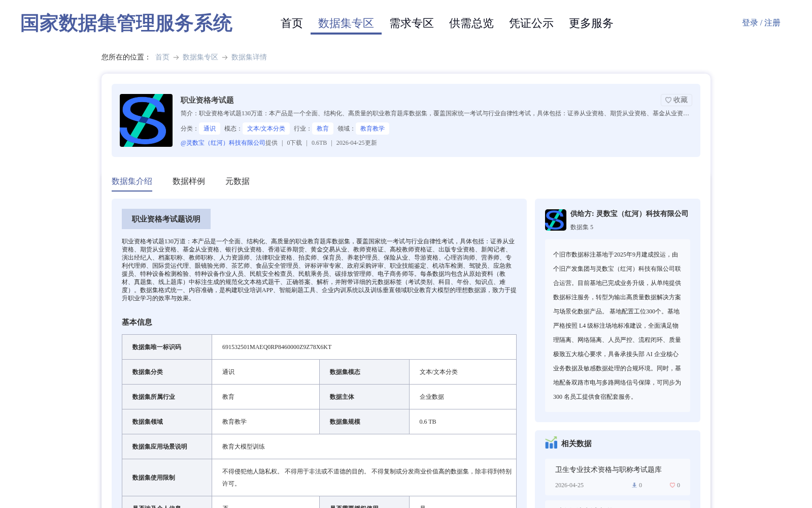812x508 pixels.
Task: Click the 数据集使用限制 table label
Action: pyautogui.click(x=154, y=478)
